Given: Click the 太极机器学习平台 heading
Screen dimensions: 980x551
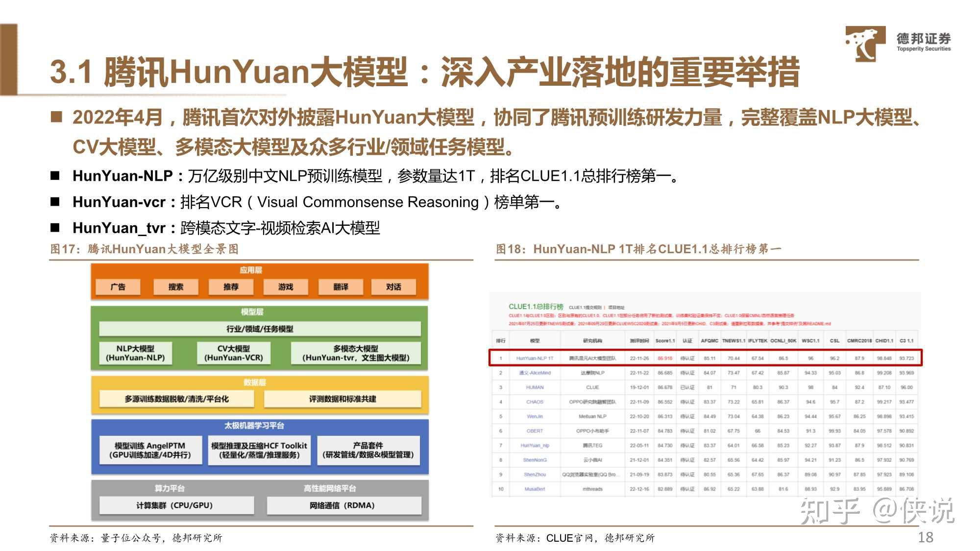Looking at the screenshot, I should tap(254, 426).
